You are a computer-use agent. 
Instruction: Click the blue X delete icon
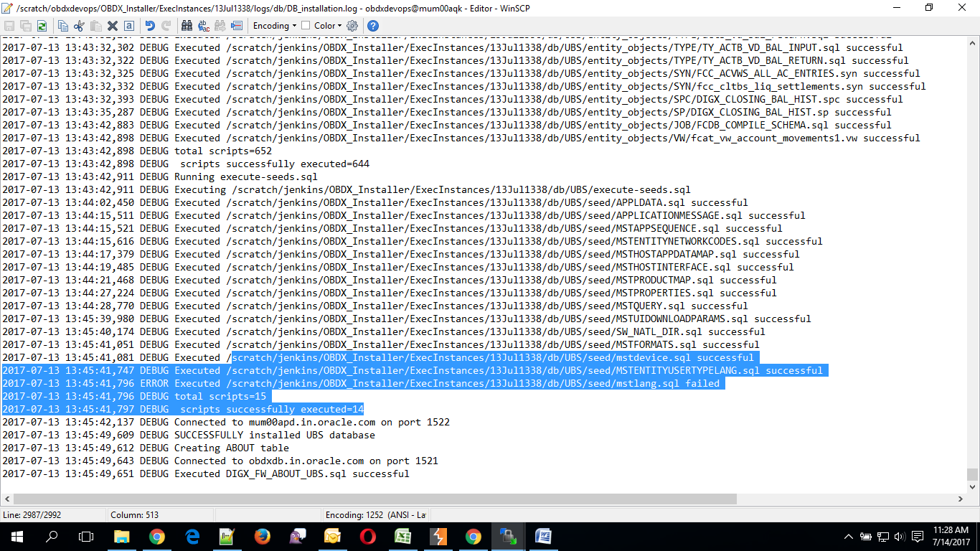click(x=111, y=26)
